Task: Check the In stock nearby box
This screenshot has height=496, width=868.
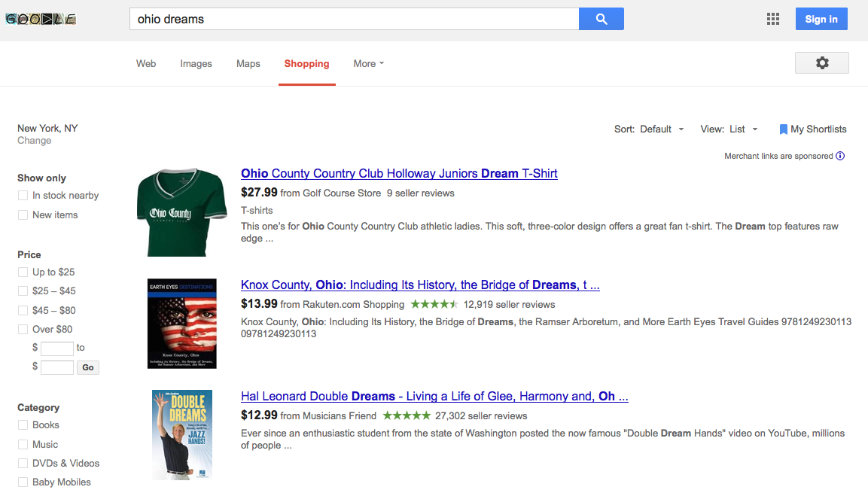Action: (23, 196)
